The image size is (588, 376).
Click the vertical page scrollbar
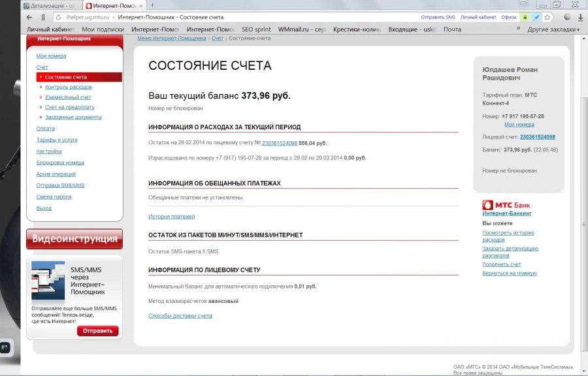click(x=584, y=225)
